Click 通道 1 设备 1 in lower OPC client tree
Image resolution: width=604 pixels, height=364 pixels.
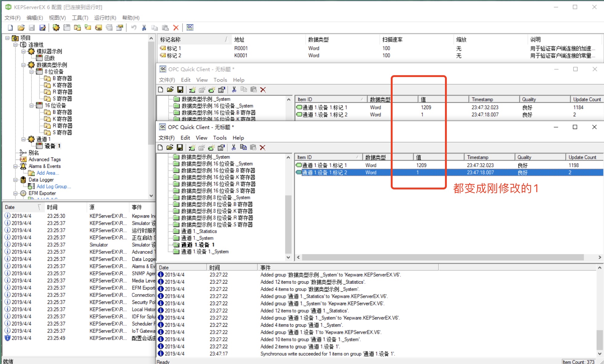(198, 245)
